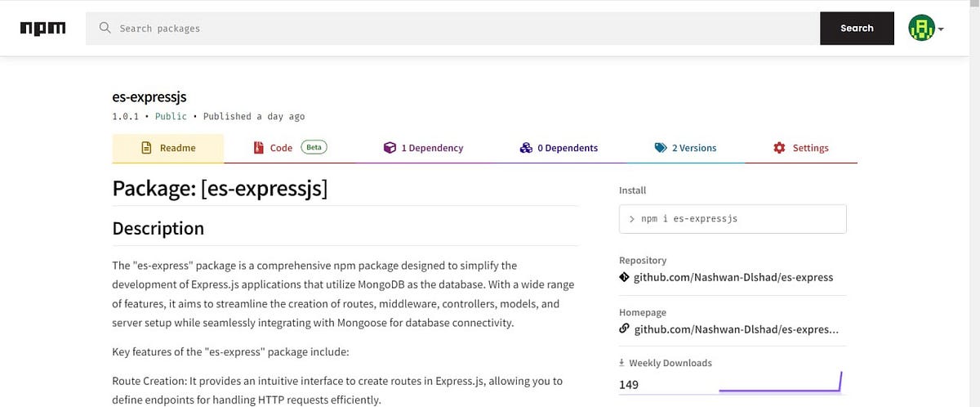Copy the npm i es-expressjs install command

click(x=733, y=219)
